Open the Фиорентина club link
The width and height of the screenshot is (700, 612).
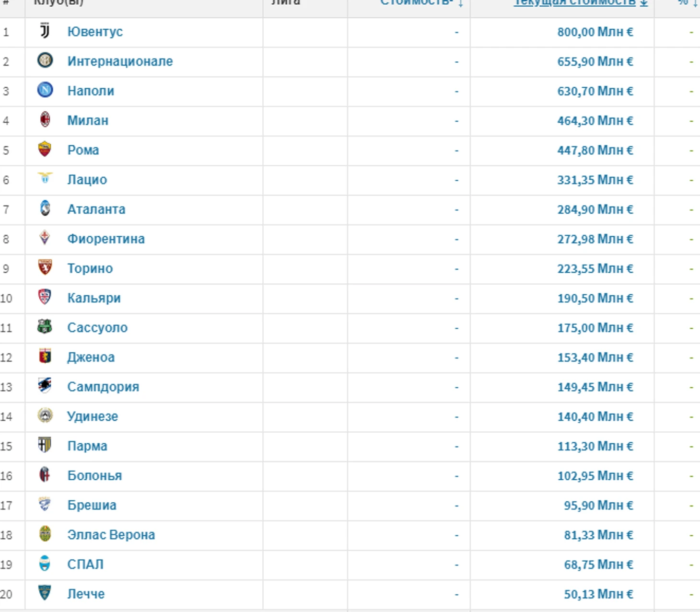click(x=106, y=239)
